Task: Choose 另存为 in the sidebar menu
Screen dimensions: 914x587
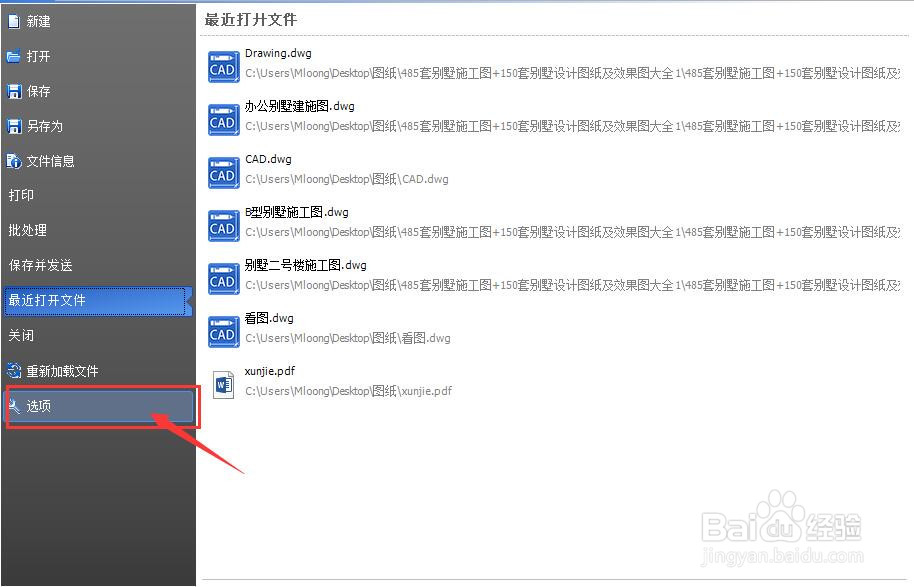Action: [x=98, y=126]
